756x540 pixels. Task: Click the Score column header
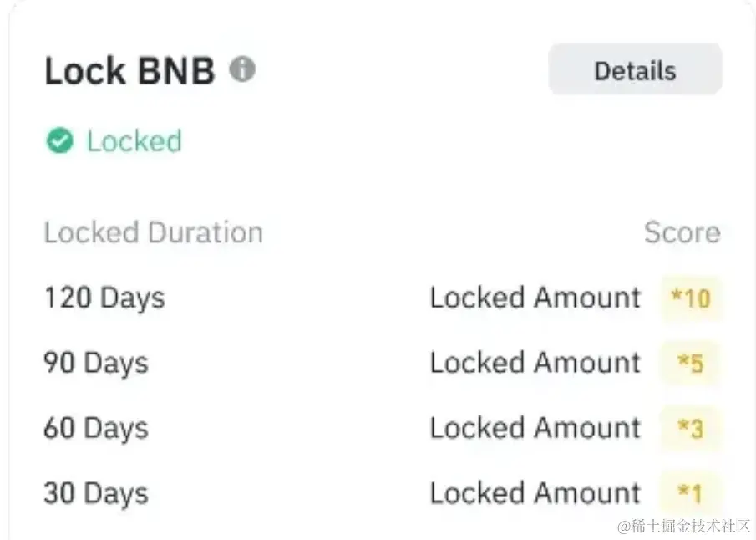click(x=682, y=232)
